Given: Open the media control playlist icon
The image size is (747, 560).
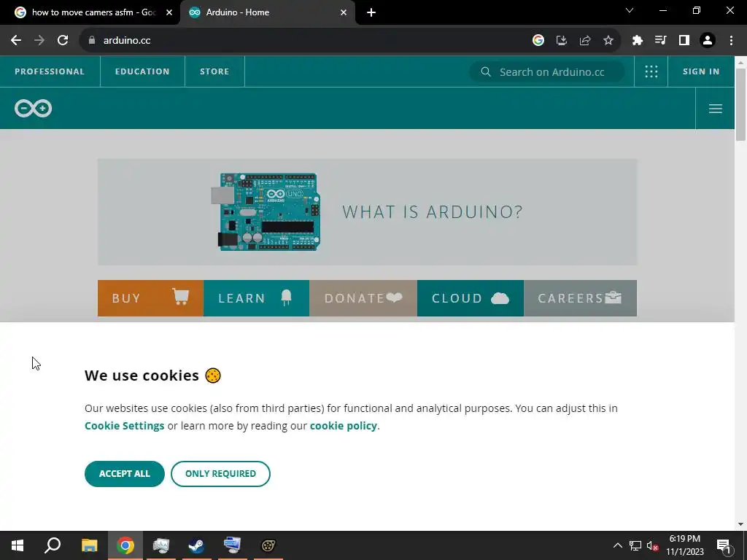Looking at the screenshot, I should coord(660,41).
